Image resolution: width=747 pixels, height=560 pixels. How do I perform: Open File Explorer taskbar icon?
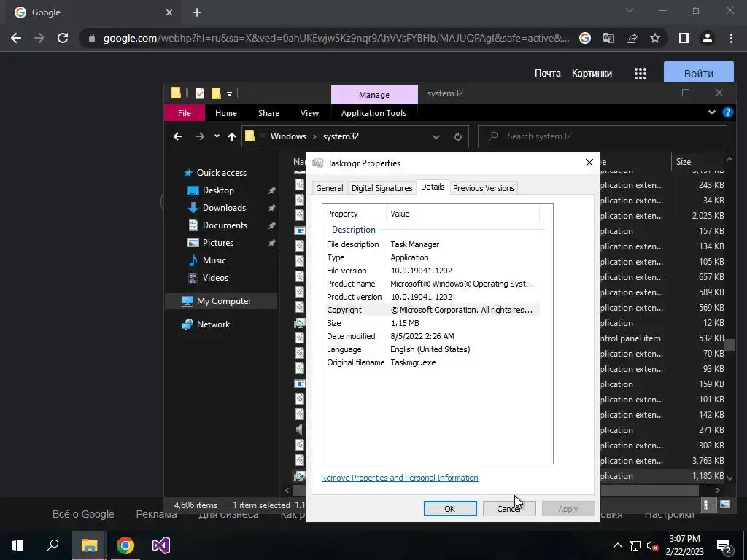click(89, 545)
